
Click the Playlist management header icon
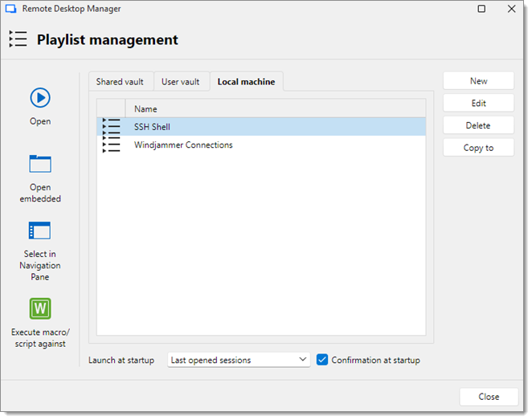pos(18,39)
